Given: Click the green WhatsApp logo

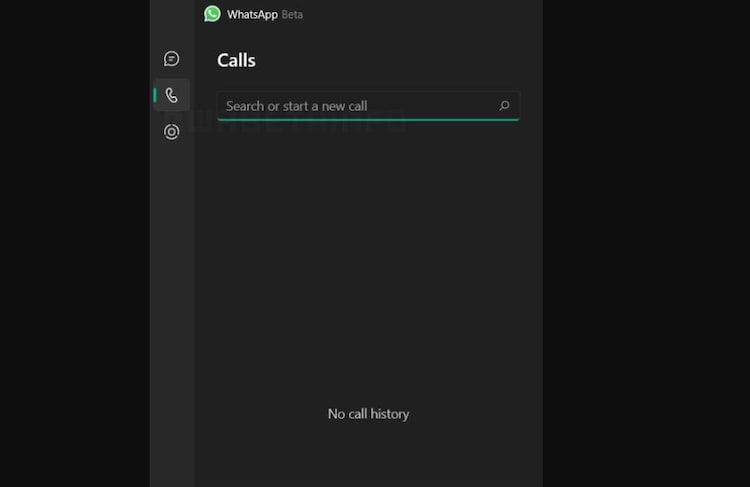Looking at the screenshot, I should pyautogui.click(x=212, y=14).
